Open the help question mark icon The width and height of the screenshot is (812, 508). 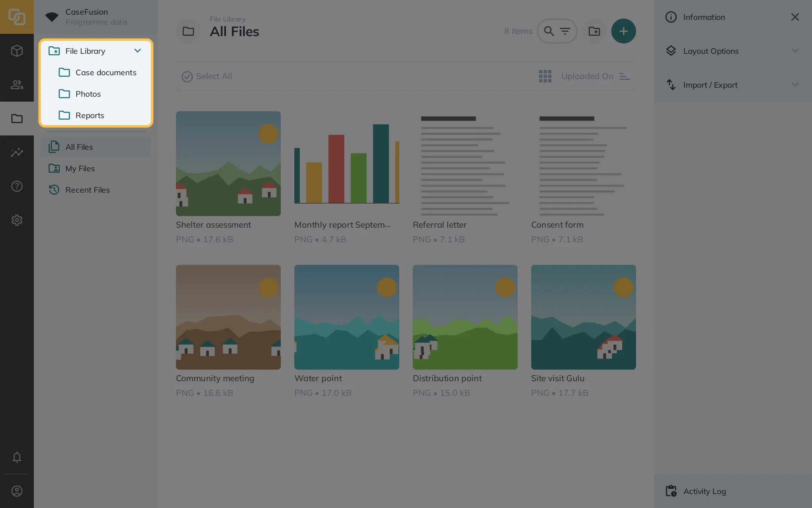17,186
